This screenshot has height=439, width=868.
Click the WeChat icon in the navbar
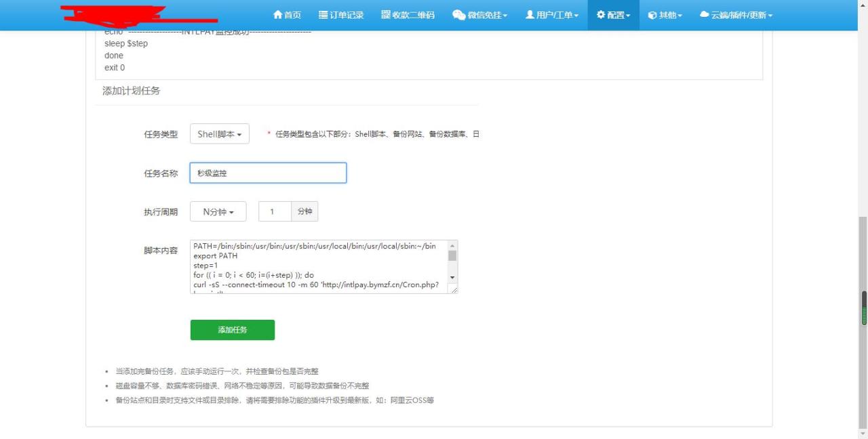pyautogui.click(x=459, y=15)
